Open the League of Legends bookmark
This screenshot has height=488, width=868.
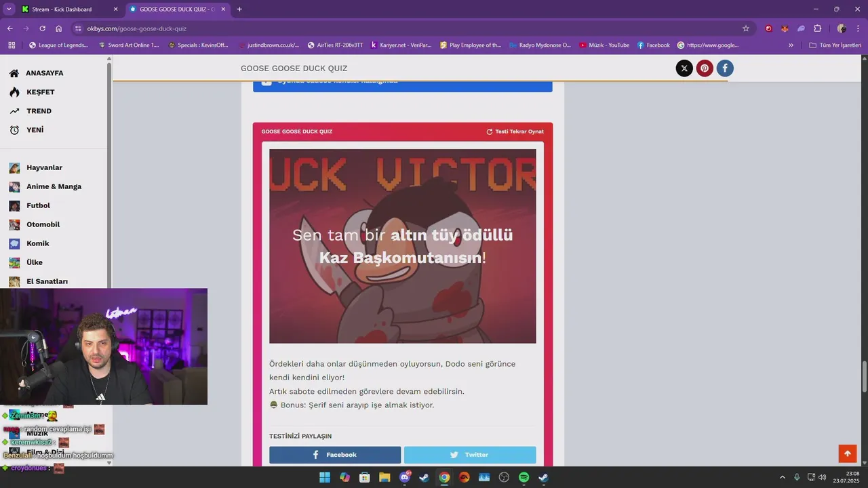(58, 45)
